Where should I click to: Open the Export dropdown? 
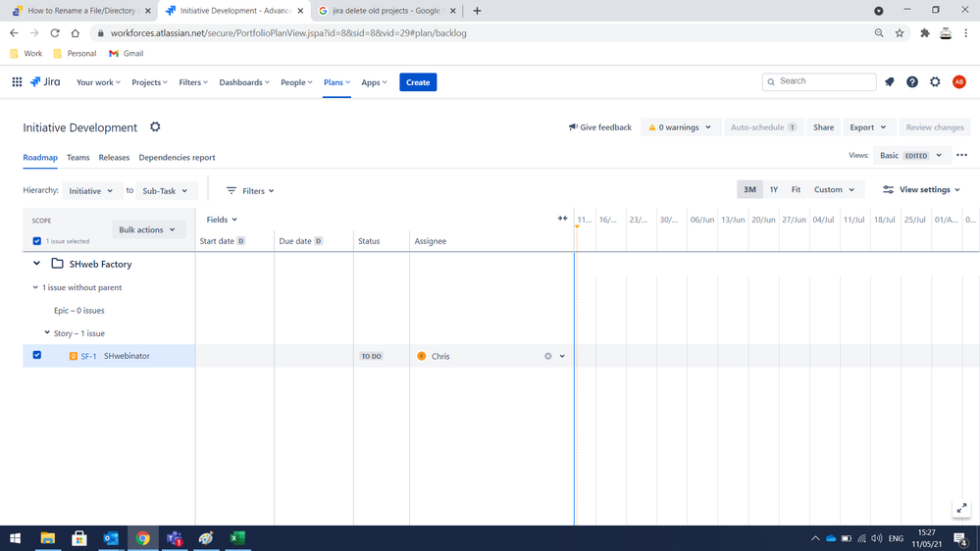tap(868, 126)
